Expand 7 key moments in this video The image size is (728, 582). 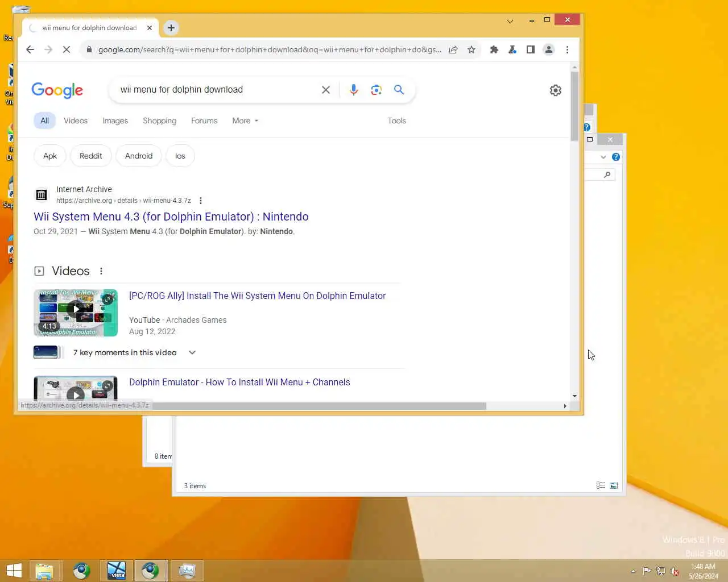tap(193, 352)
